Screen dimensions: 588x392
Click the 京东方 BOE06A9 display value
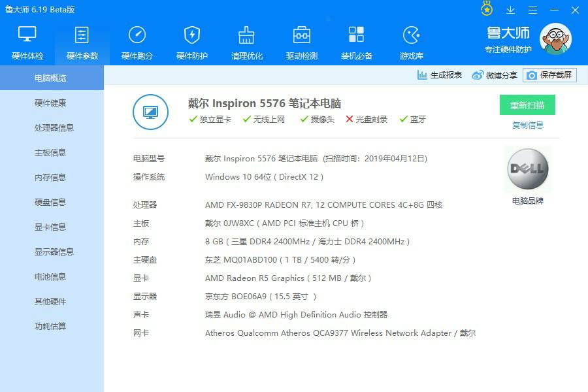261,297
